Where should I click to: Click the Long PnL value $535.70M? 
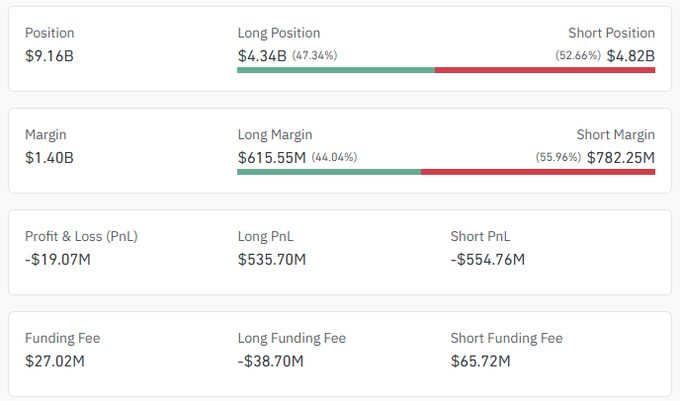(x=272, y=260)
